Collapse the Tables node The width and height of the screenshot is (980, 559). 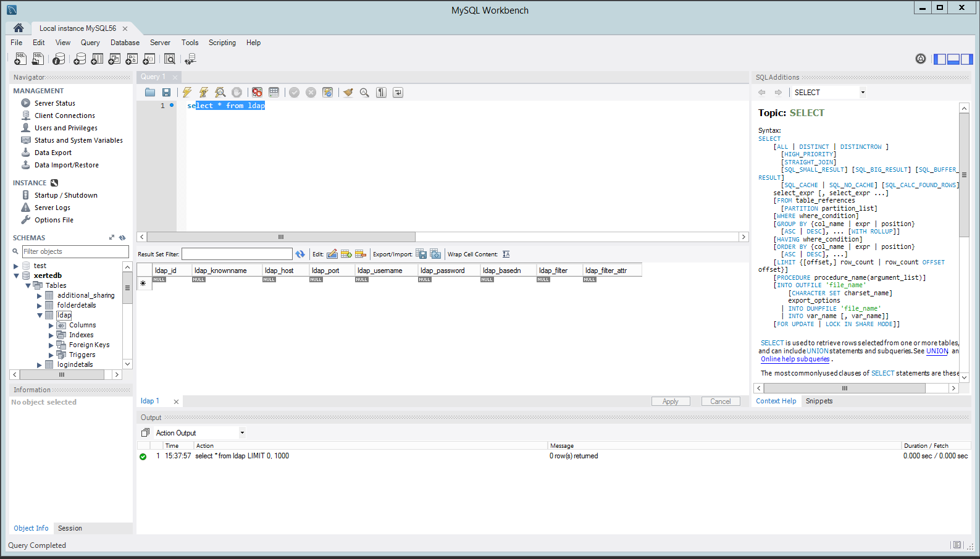point(28,285)
